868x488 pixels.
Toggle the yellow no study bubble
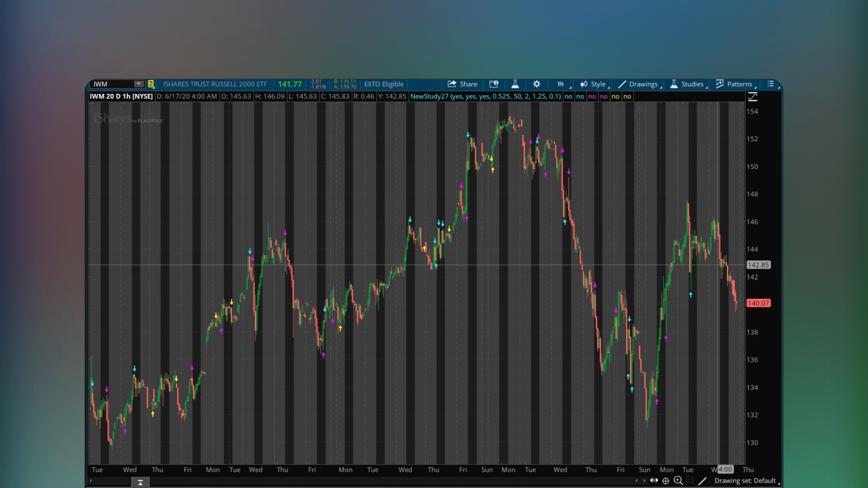click(x=616, y=96)
